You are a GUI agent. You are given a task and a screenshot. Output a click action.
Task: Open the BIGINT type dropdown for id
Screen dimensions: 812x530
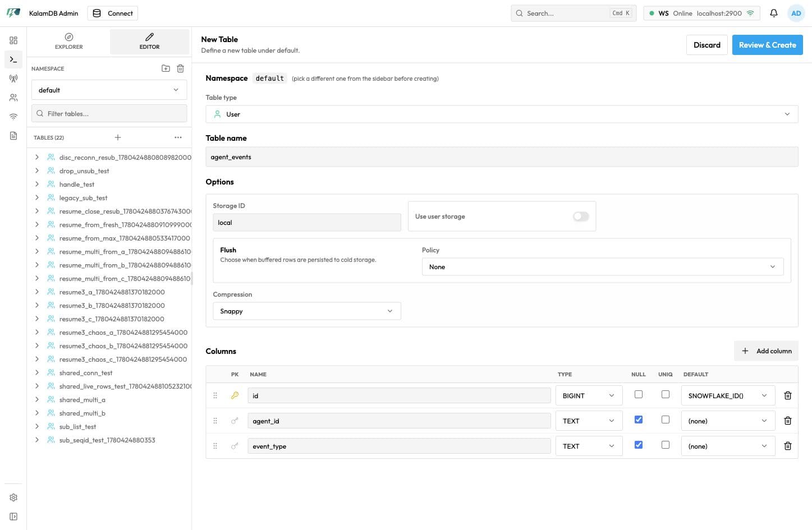589,395
